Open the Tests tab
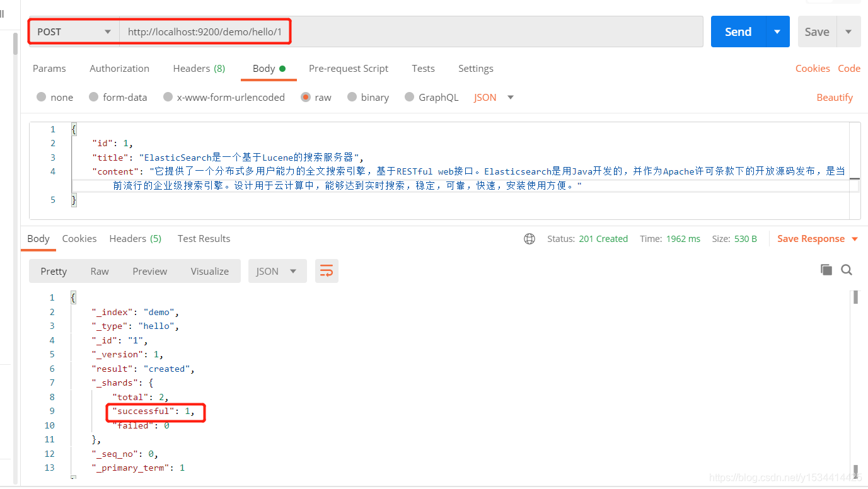Image resolution: width=868 pixels, height=489 pixels. pyautogui.click(x=423, y=68)
